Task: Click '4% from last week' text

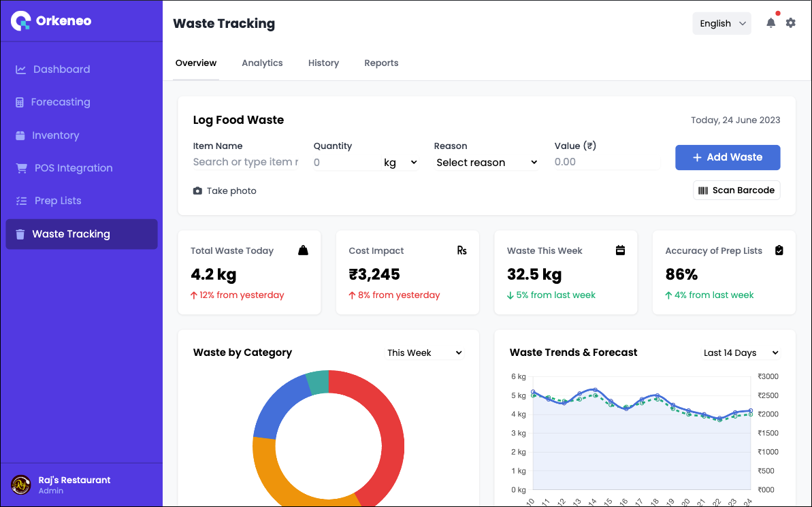Action: (714, 295)
